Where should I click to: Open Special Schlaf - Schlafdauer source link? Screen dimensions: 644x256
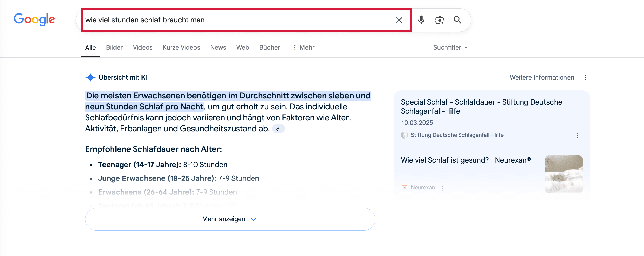481,107
